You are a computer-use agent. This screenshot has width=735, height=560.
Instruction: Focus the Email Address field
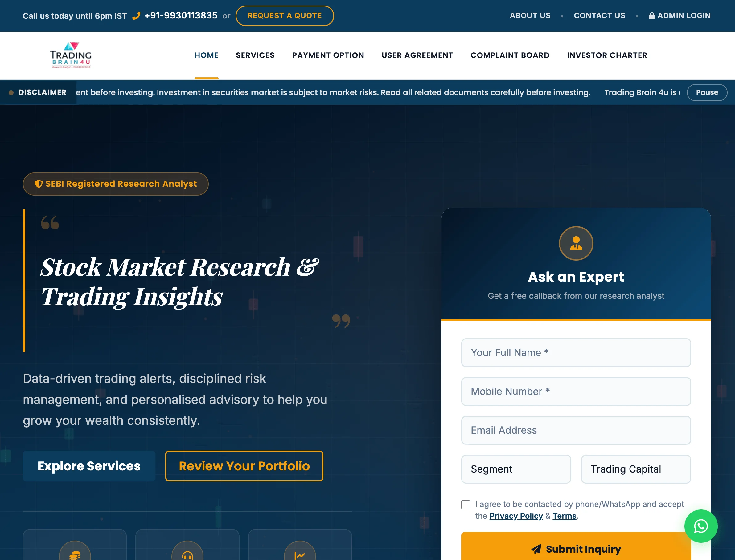click(576, 430)
